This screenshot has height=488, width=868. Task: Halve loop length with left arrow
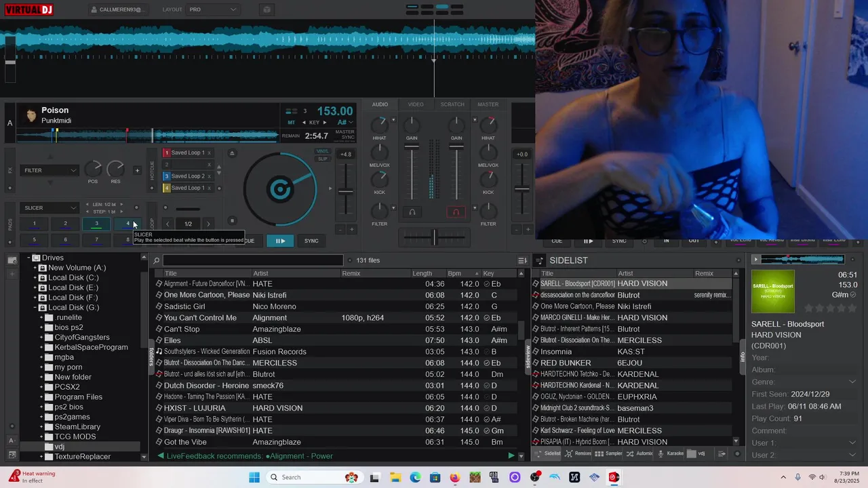[x=167, y=224]
